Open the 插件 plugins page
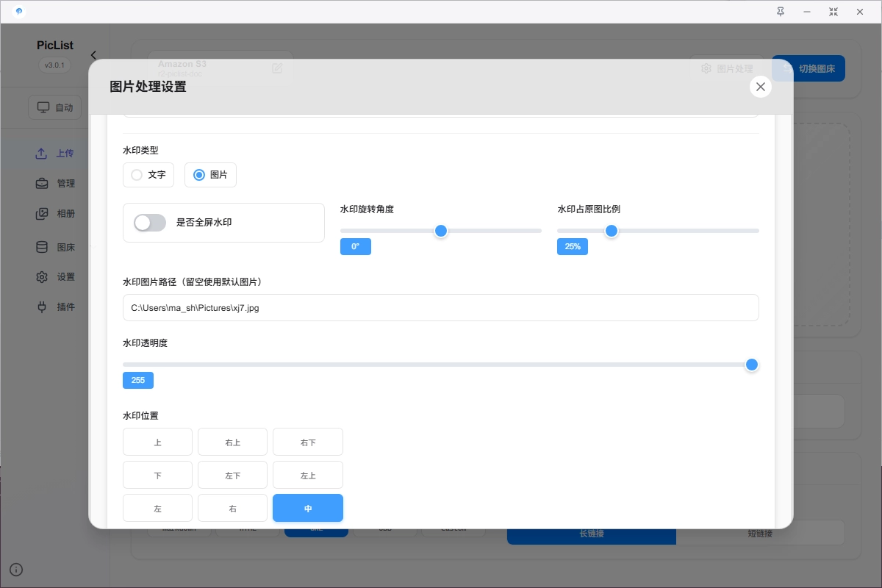Screen dimensions: 882x588 coord(55,306)
